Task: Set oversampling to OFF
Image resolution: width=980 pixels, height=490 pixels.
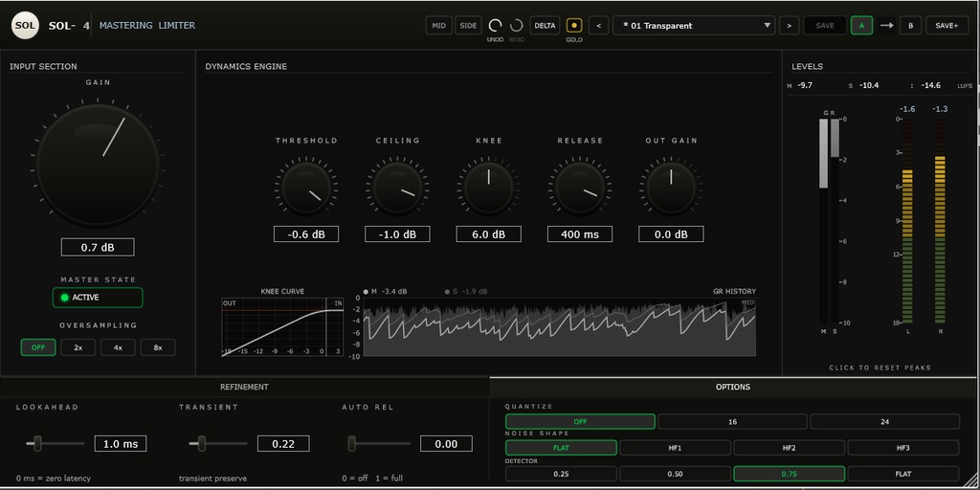Action: click(38, 347)
